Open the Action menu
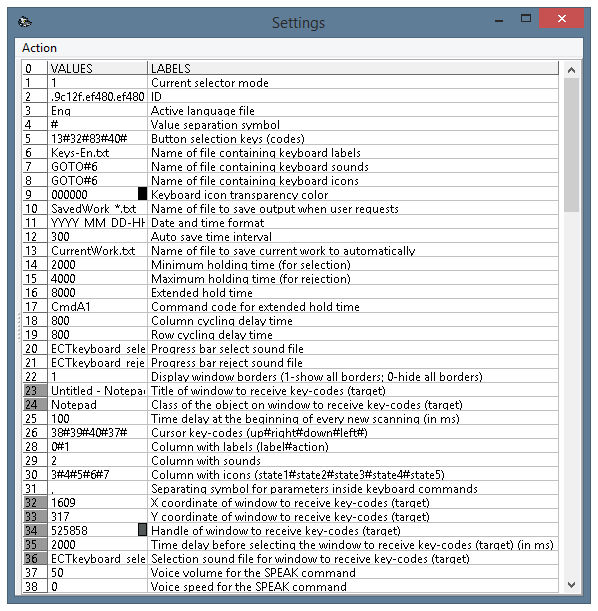Viewport: 598px width, 611px height. tap(39, 48)
